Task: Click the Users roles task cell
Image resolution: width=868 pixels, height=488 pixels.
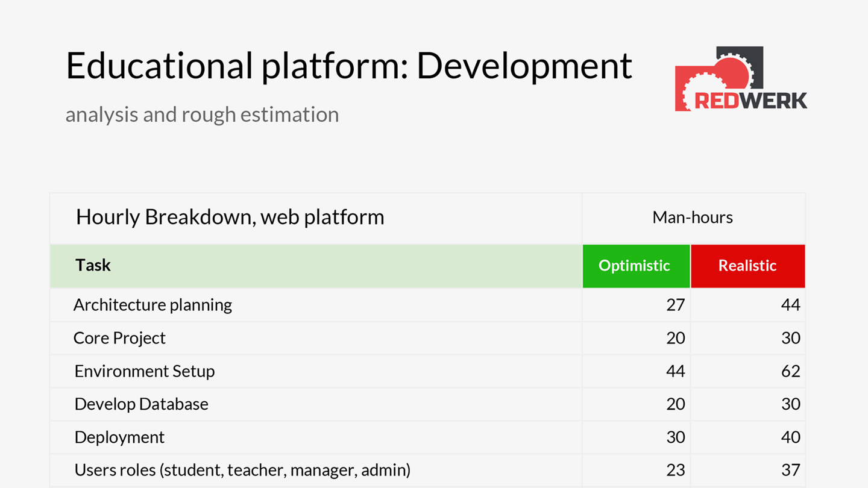Action: pyautogui.click(x=316, y=470)
